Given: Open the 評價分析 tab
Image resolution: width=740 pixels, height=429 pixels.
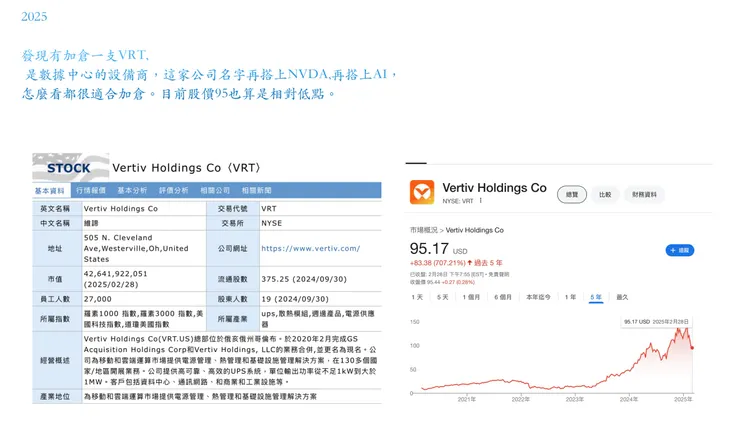Looking at the screenshot, I should (173, 190).
